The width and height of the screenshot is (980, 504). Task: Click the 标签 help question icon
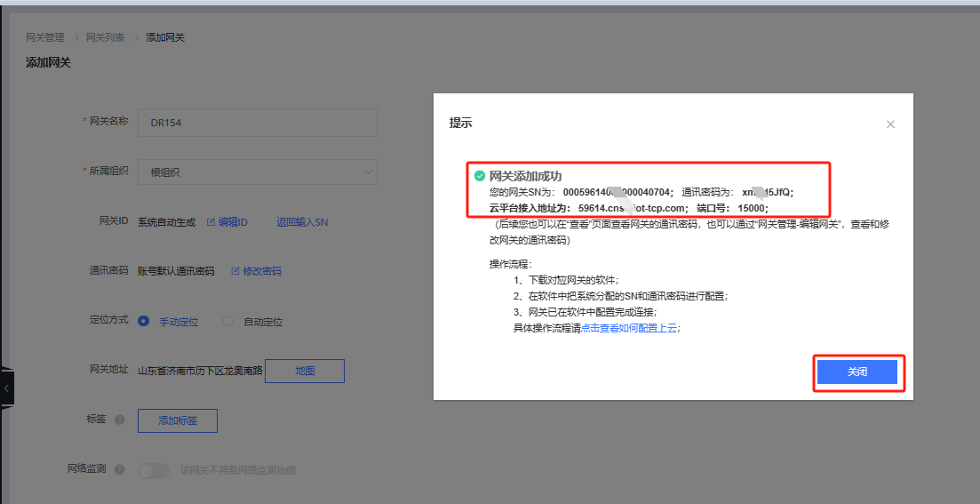120,420
